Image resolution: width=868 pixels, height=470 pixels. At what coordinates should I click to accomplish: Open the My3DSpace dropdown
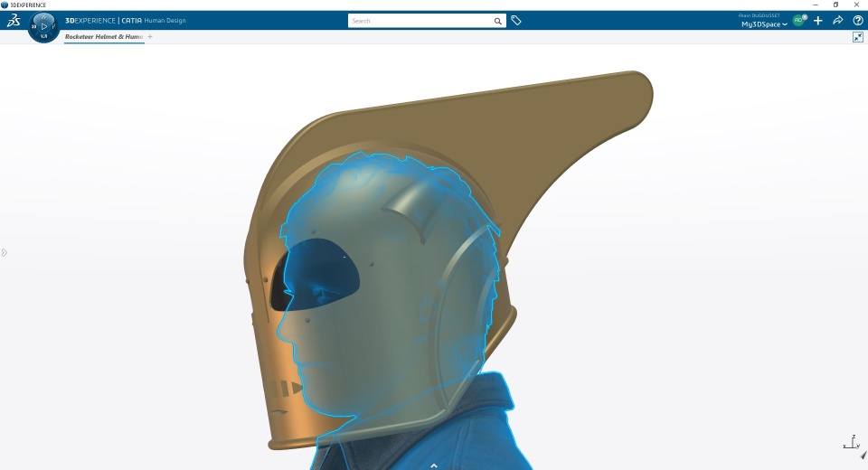pyautogui.click(x=764, y=24)
